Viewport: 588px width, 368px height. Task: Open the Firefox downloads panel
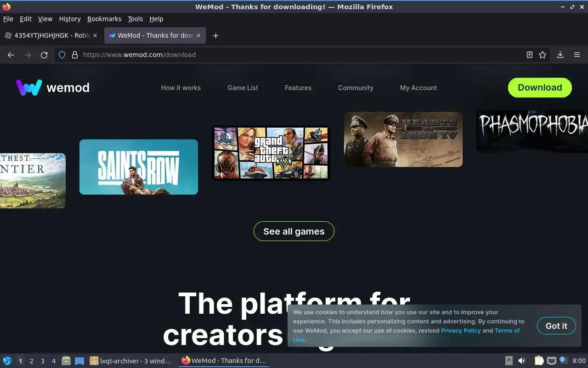point(560,55)
